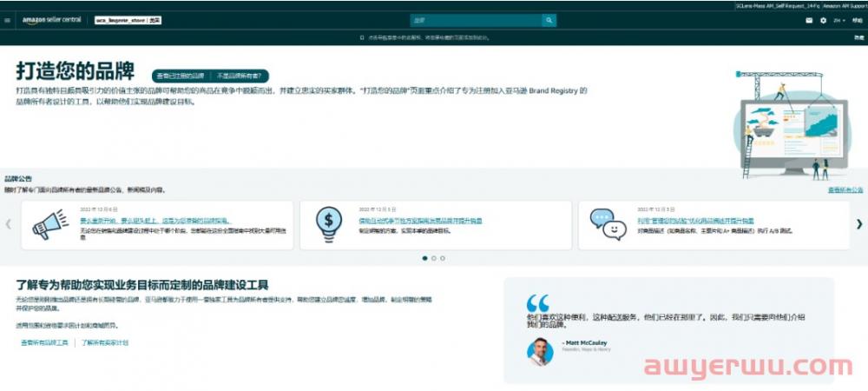Open the 查看所有品牌工具 link
The image size is (868, 391).
click(x=44, y=343)
